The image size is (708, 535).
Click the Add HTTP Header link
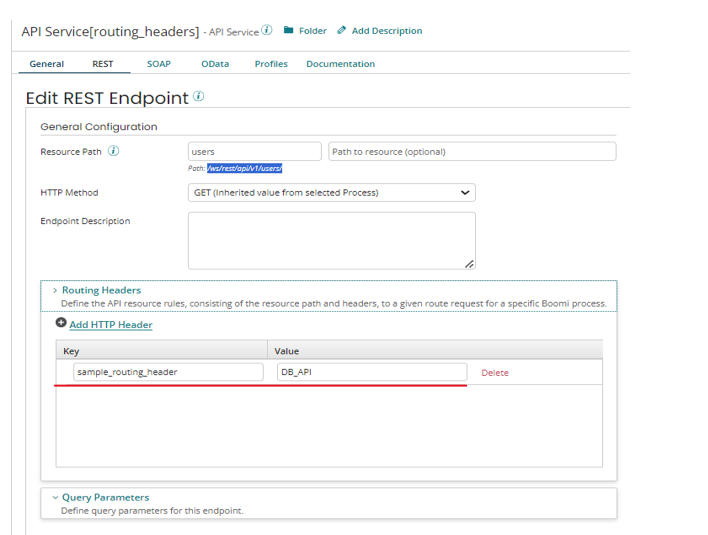[111, 325]
